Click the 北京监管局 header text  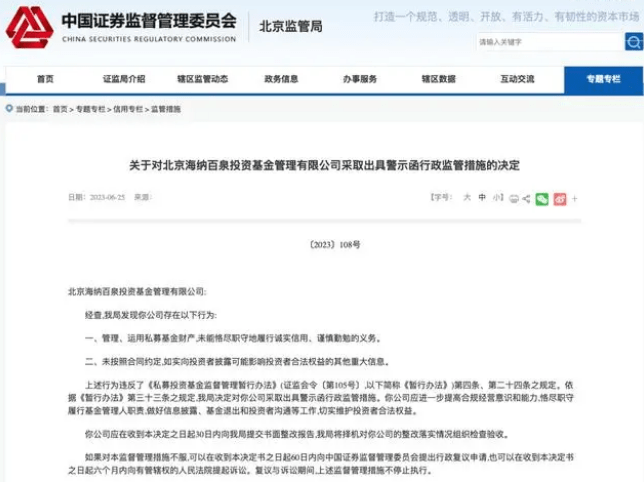[291, 27]
